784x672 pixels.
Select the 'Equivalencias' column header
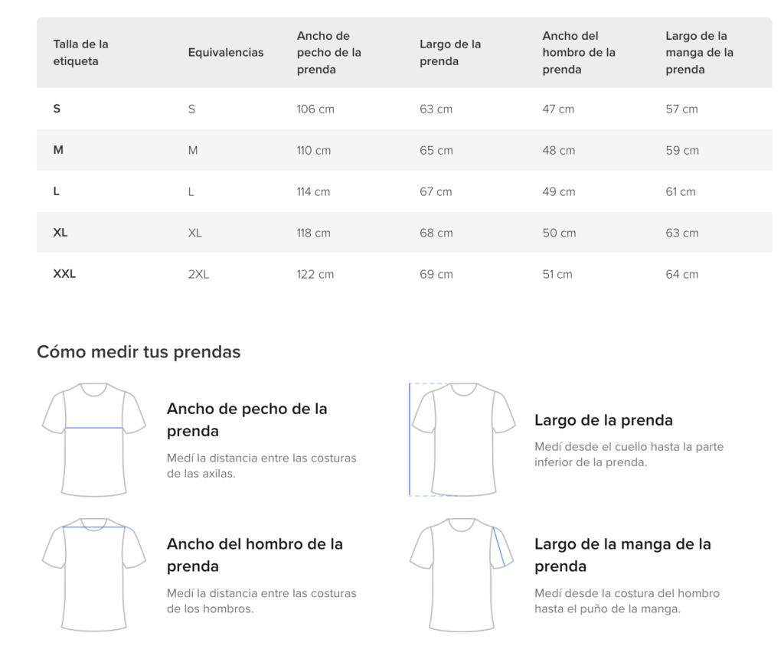click(226, 53)
